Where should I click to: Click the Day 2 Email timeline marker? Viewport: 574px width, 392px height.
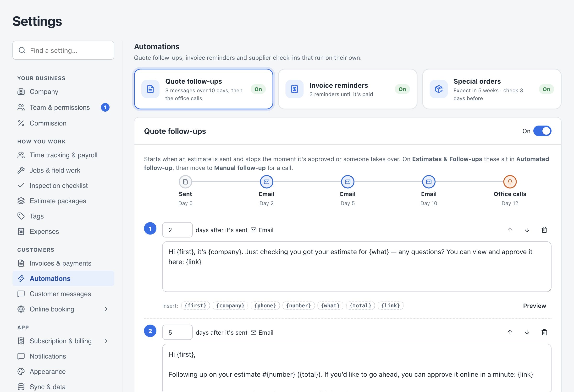pos(266,182)
